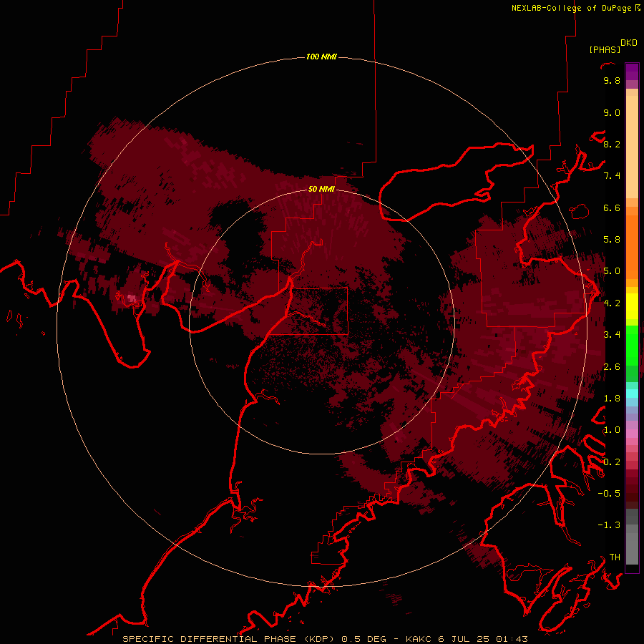Click the SPECIFIC DIFFERENTIAL PHASE (KDP) caption

230,639
